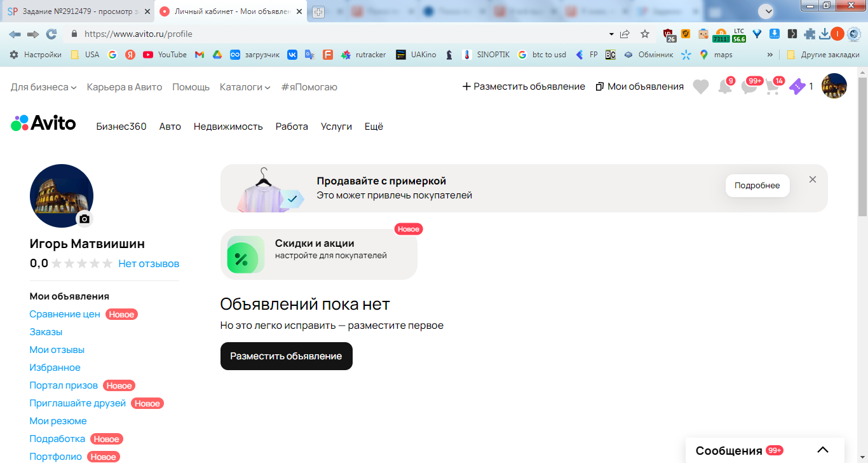This screenshot has height=463, width=868.
Task: Open Мои объявления in the header
Action: (640, 86)
